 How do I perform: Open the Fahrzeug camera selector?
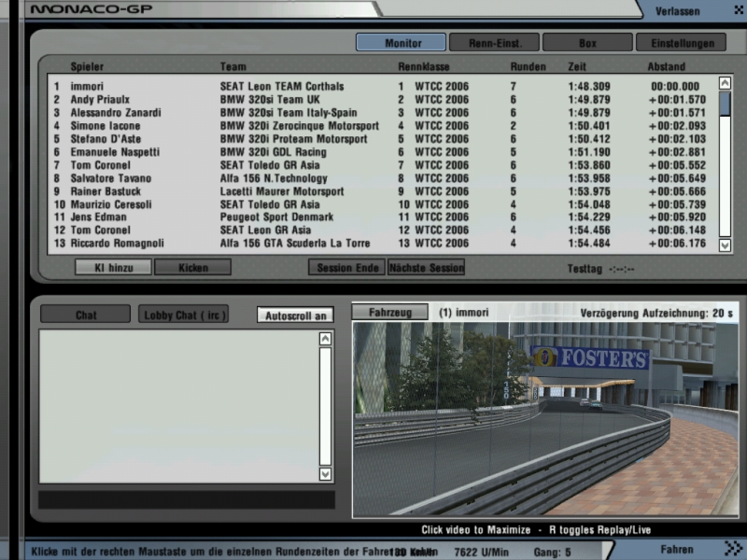[x=389, y=312]
